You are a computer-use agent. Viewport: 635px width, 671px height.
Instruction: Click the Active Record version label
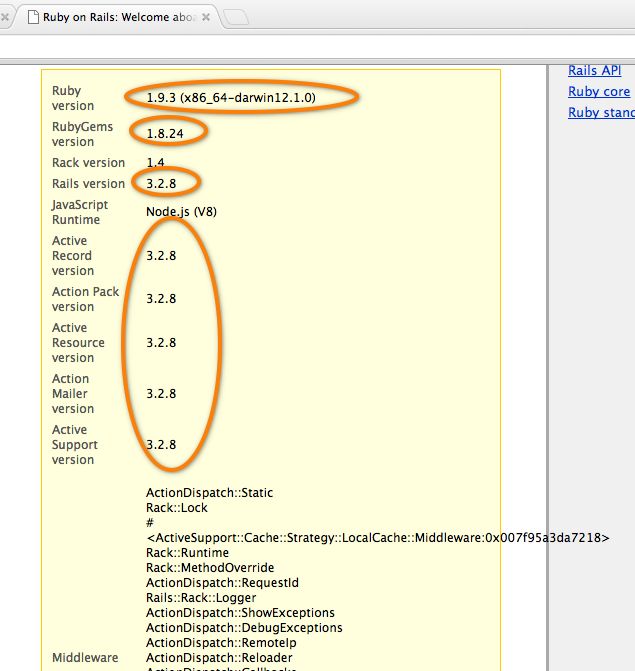73,255
